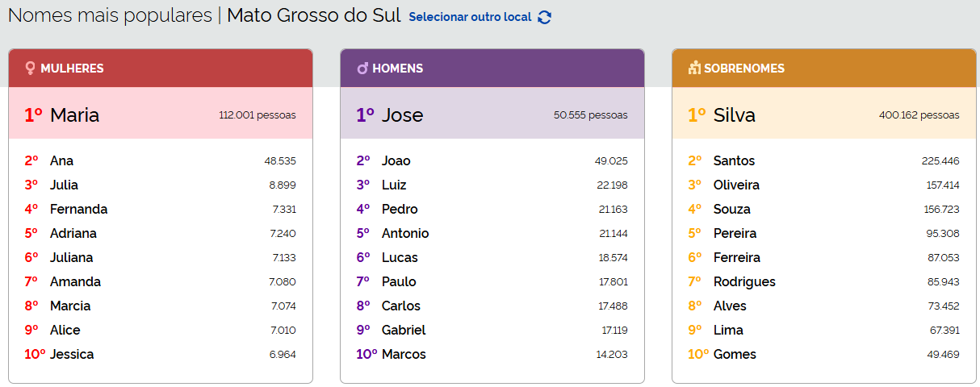Click the surname Gomes at 10th place
The image size is (980, 387).
tap(735, 354)
